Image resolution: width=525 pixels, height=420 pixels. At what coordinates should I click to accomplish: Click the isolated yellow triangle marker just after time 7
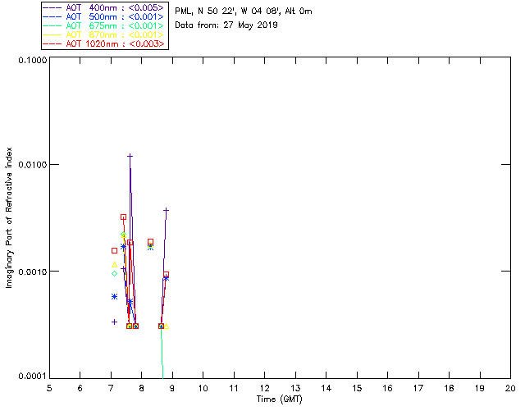coord(115,265)
